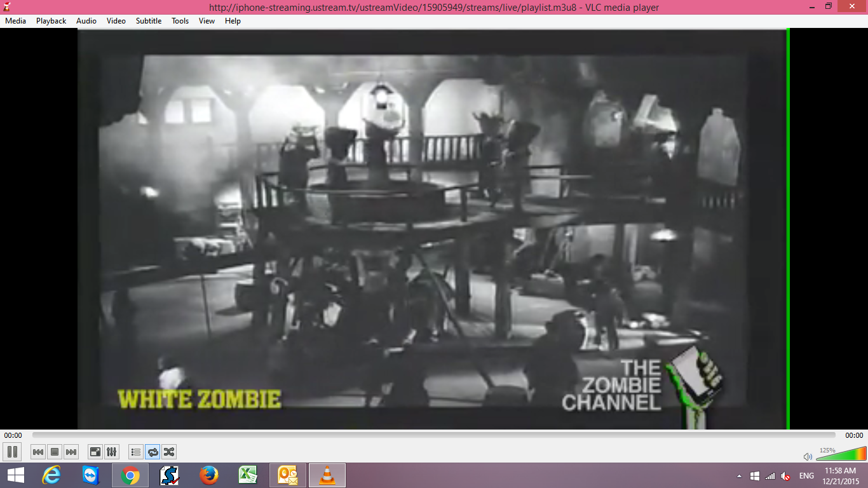This screenshot has height=488, width=868.
Task: Open the checkmark S application in taskbar
Action: (x=170, y=475)
